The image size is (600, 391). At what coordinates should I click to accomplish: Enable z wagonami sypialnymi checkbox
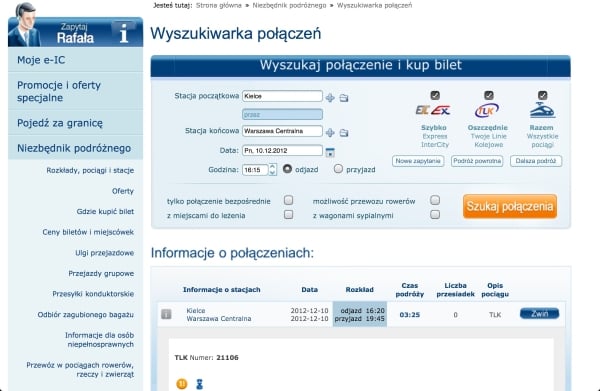click(x=435, y=214)
